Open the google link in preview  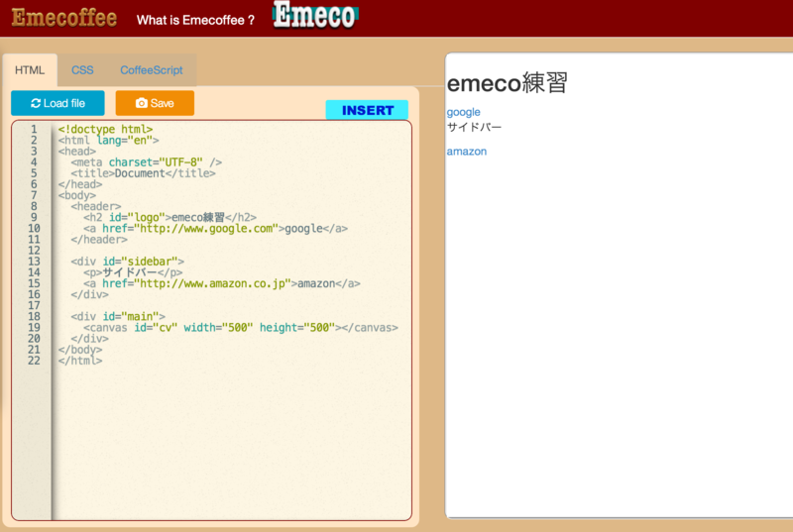pyautogui.click(x=463, y=112)
